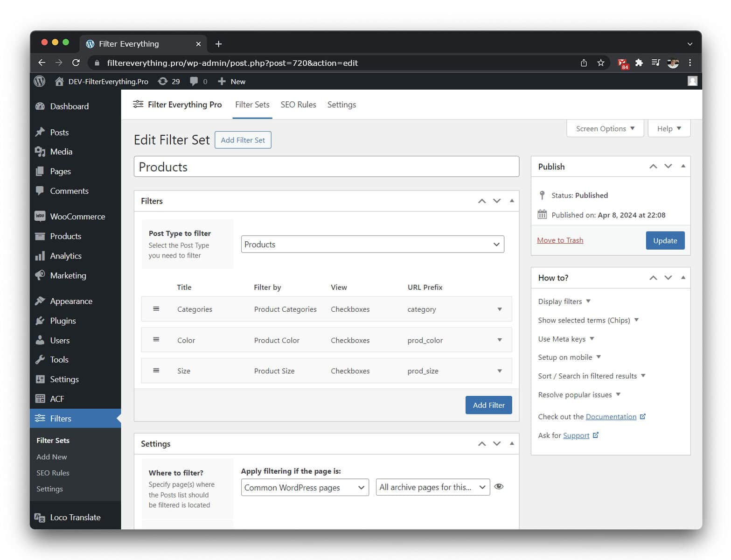This screenshot has width=731, height=560.
Task: Grab the drag handle of Categories filter row
Action: (156, 309)
